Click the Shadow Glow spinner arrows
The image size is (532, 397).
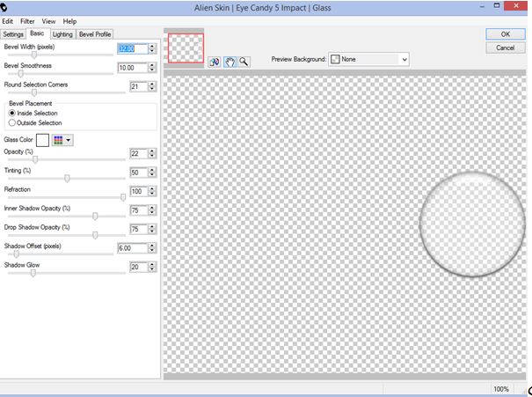point(152,267)
